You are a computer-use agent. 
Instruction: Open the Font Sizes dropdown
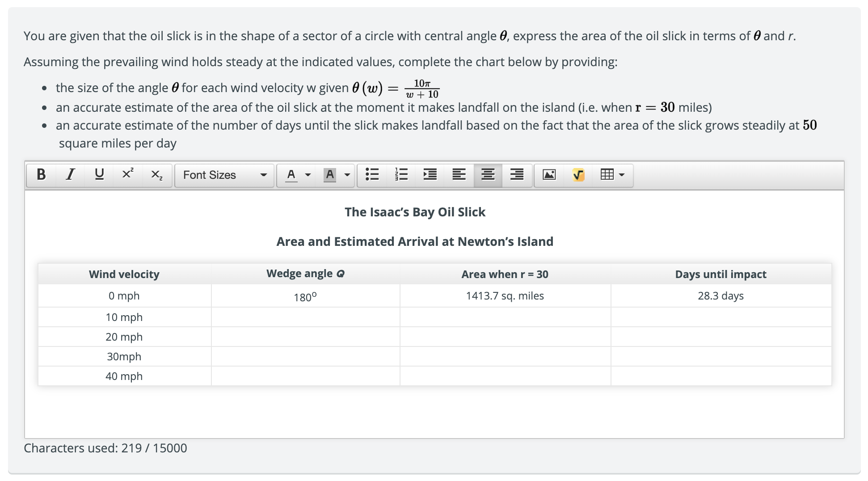pyautogui.click(x=223, y=175)
